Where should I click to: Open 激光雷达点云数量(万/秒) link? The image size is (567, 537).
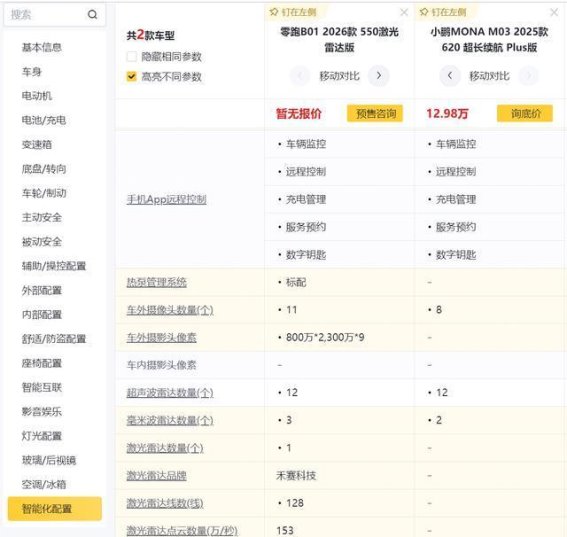coord(182,530)
